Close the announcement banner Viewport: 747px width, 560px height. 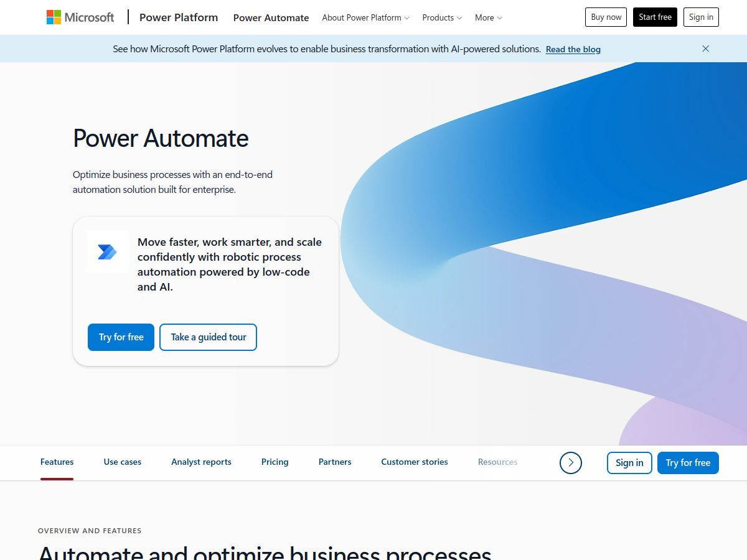(x=705, y=49)
